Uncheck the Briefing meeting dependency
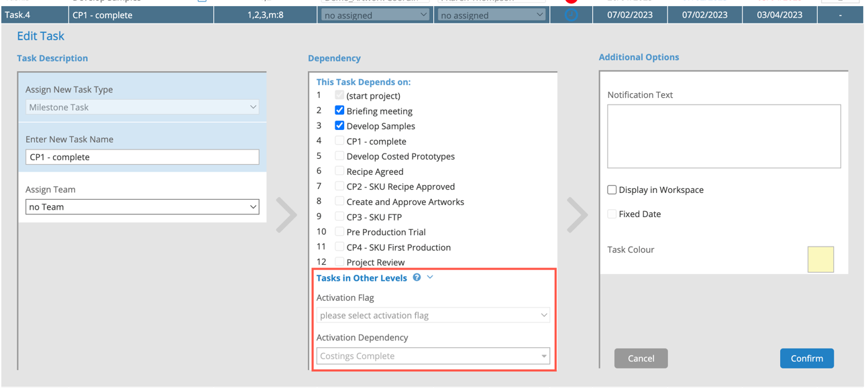This screenshot has width=868, height=388. (339, 111)
